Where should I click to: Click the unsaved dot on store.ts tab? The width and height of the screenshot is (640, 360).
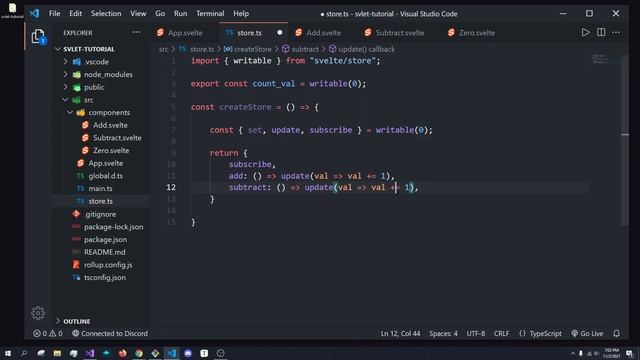(280, 33)
